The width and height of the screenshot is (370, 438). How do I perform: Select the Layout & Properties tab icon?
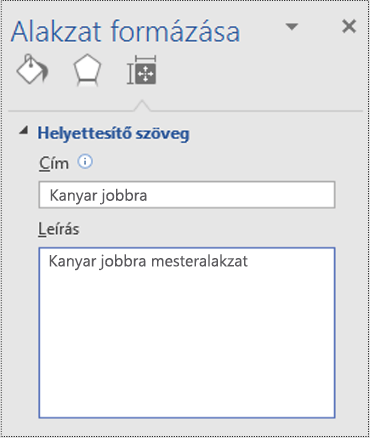click(142, 70)
